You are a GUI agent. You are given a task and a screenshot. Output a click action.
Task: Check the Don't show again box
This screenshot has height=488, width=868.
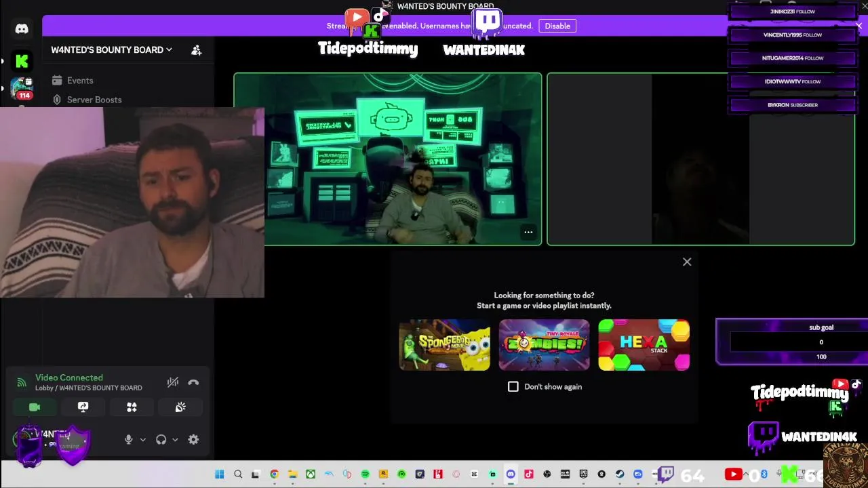pos(513,386)
